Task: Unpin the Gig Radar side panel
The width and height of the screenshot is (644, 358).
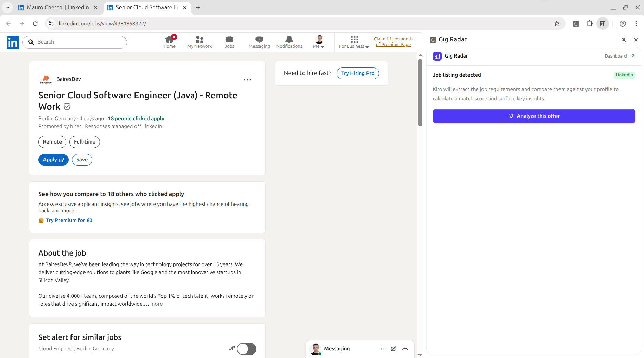Action: coord(624,40)
